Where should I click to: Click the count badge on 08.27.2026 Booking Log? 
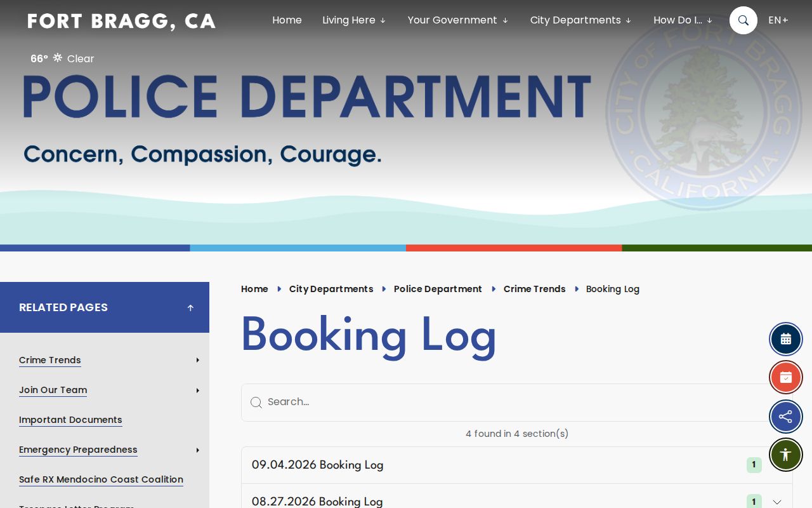click(754, 502)
